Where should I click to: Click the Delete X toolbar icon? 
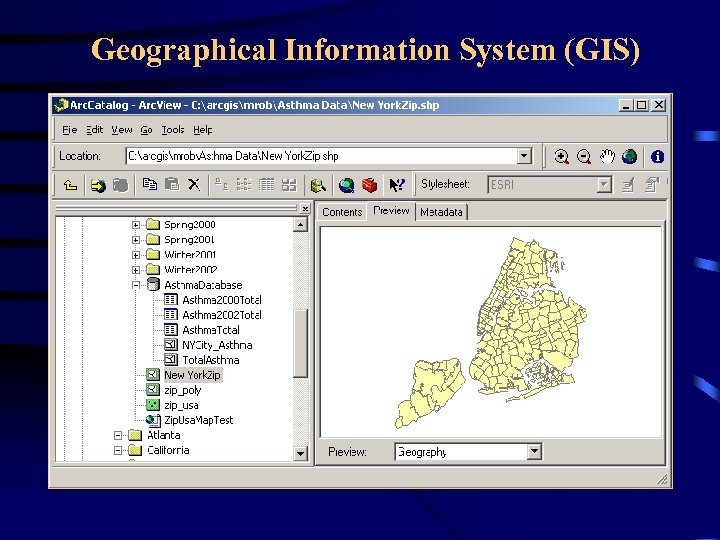click(194, 185)
